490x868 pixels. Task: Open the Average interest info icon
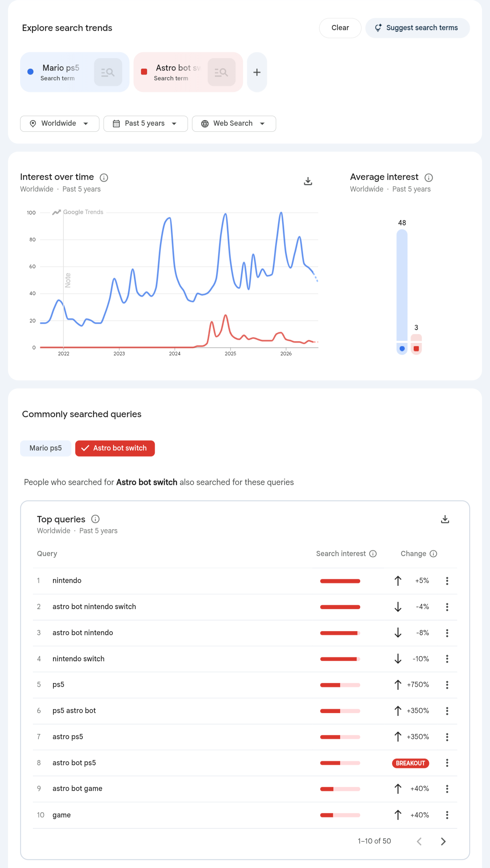(429, 177)
